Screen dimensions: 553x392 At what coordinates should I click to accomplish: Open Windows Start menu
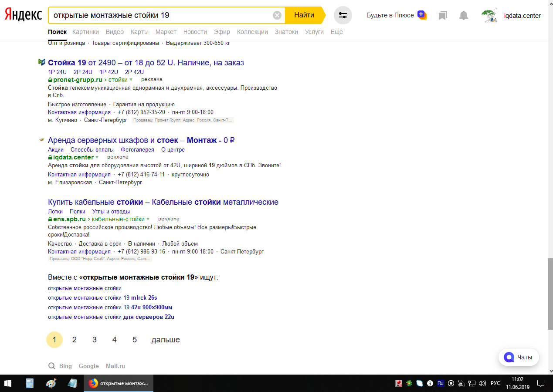coord(8,383)
